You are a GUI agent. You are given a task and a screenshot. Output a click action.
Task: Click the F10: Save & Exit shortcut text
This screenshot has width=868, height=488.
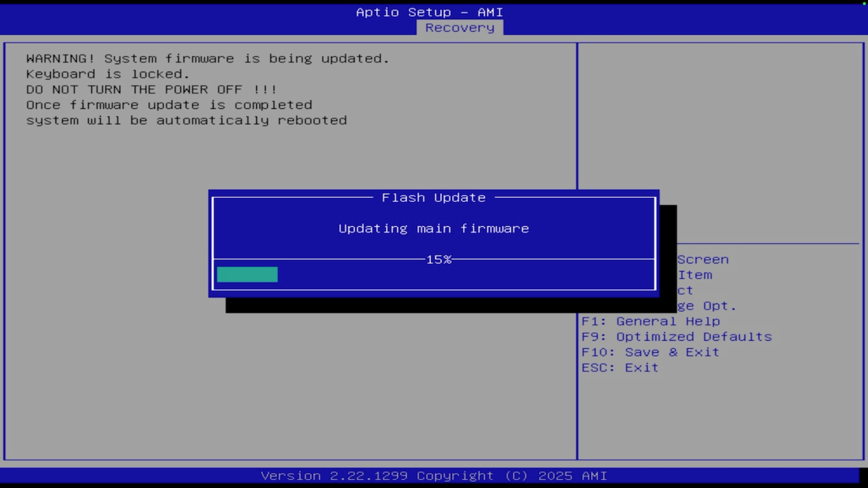pyautogui.click(x=650, y=352)
